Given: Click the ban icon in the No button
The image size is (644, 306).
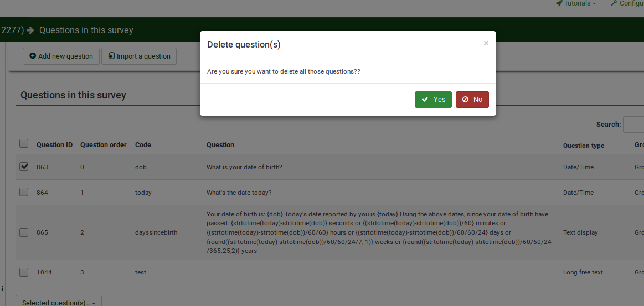Looking at the screenshot, I should coord(465,100).
